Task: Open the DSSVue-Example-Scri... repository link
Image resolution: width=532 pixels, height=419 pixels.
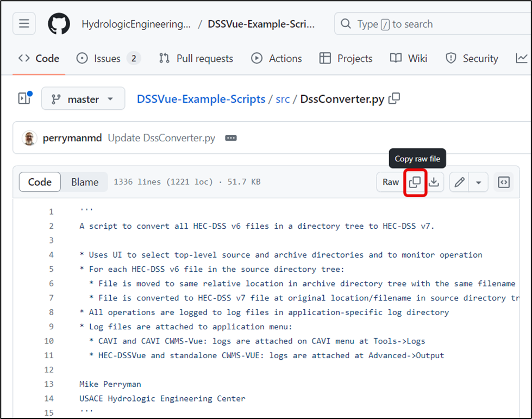Action: pos(261,24)
